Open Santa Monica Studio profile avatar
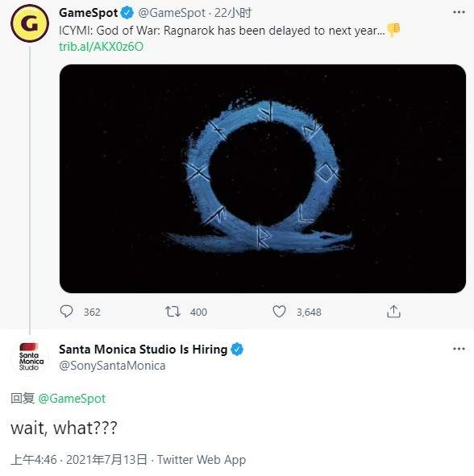Viewport: 474px width, 476px height. click(30, 358)
